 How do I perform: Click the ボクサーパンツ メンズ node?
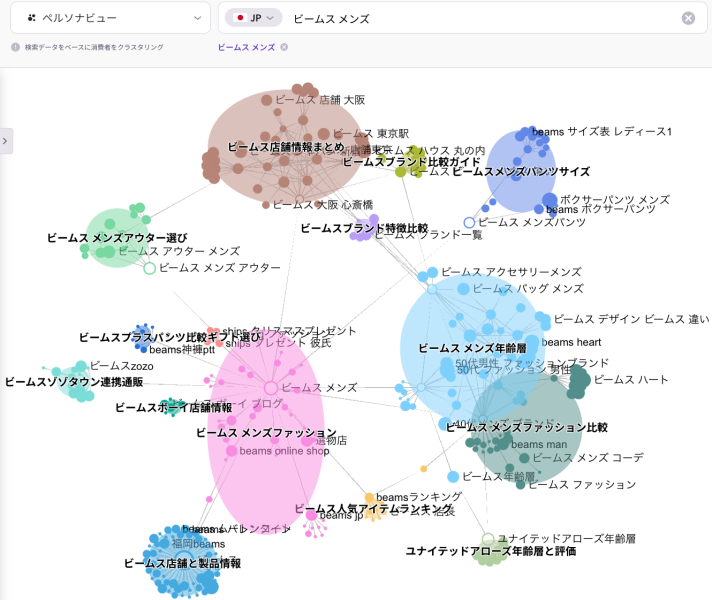[x=549, y=200]
